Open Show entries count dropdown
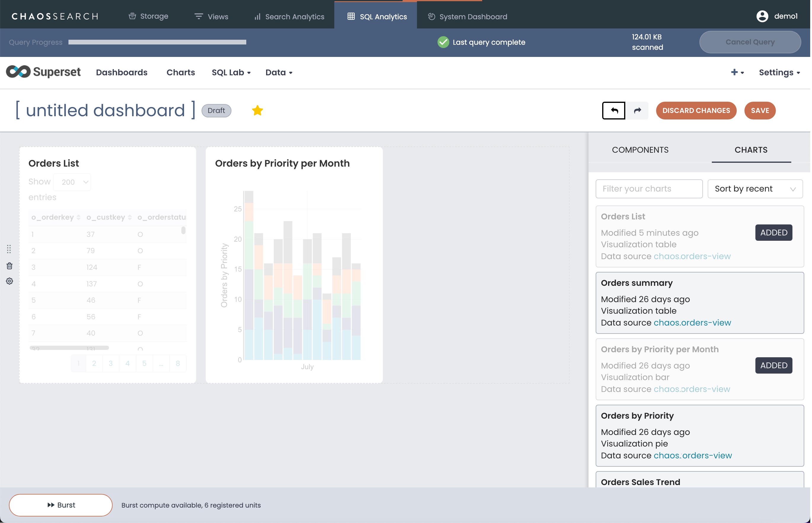The image size is (812, 523). (x=73, y=182)
